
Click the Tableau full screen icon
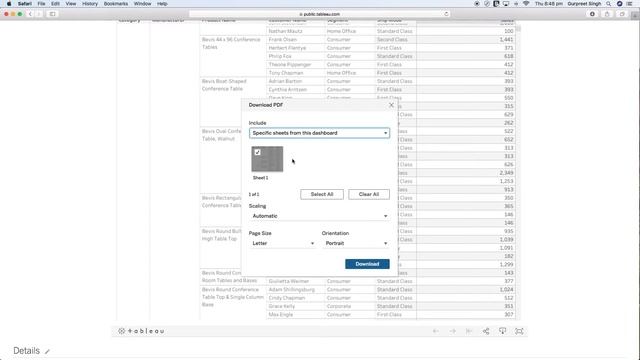[519, 331]
